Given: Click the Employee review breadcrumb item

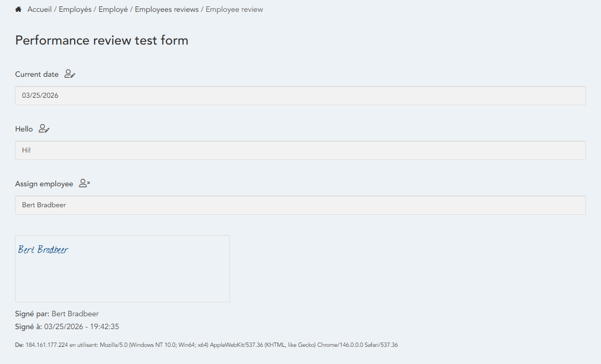Looking at the screenshot, I should pyautogui.click(x=234, y=10).
